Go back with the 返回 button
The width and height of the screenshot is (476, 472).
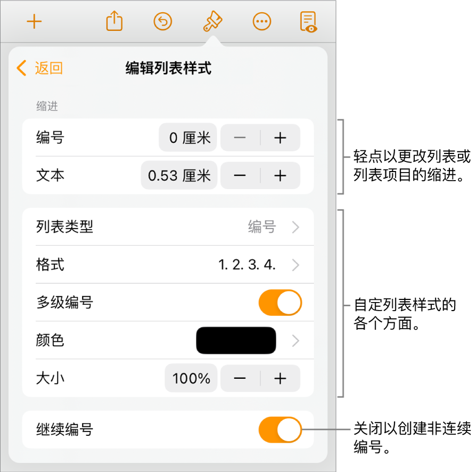[40, 68]
